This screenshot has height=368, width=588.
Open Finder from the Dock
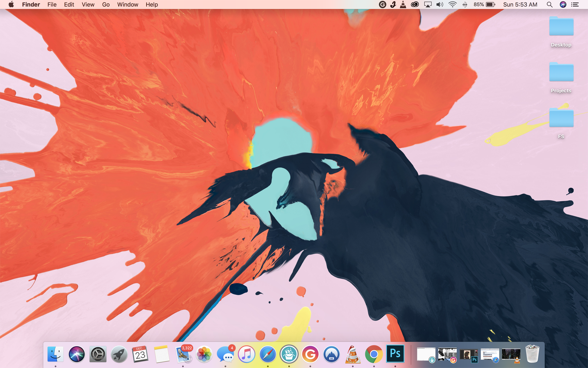coord(55,354)
